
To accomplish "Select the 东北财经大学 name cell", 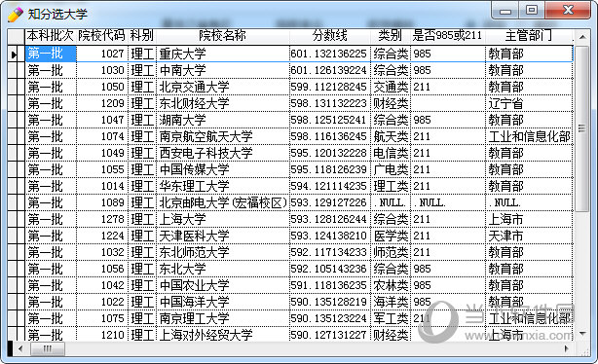I will point(223,104).
